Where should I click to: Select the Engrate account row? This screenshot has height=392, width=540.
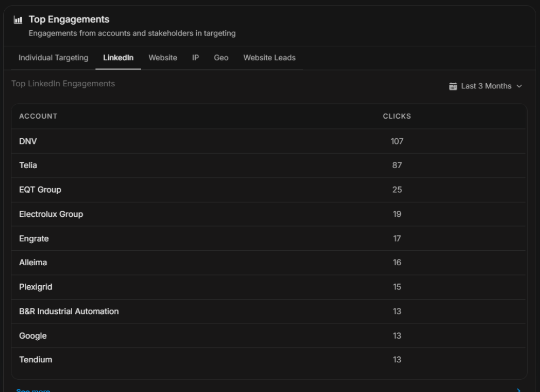click(x=268, y=238)
